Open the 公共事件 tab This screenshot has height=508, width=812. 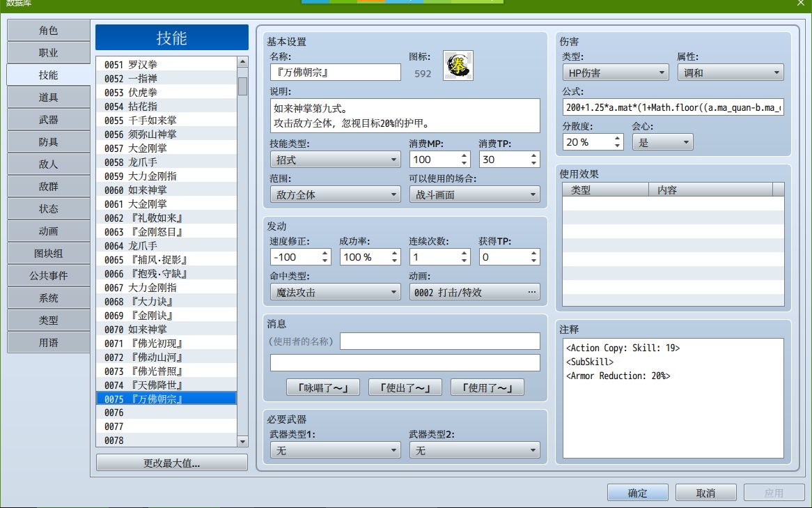click(x=48, y=276)
